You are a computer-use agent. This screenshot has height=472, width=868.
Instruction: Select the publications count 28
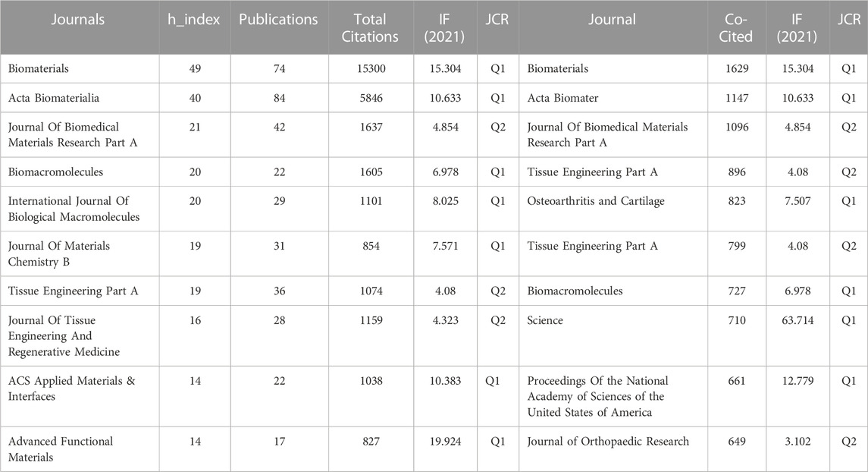[x=279, y=320]
